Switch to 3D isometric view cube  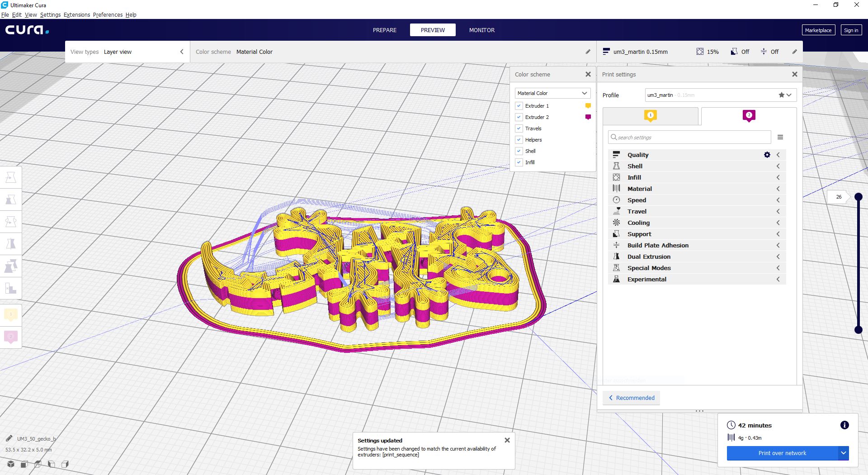point(11,464)
